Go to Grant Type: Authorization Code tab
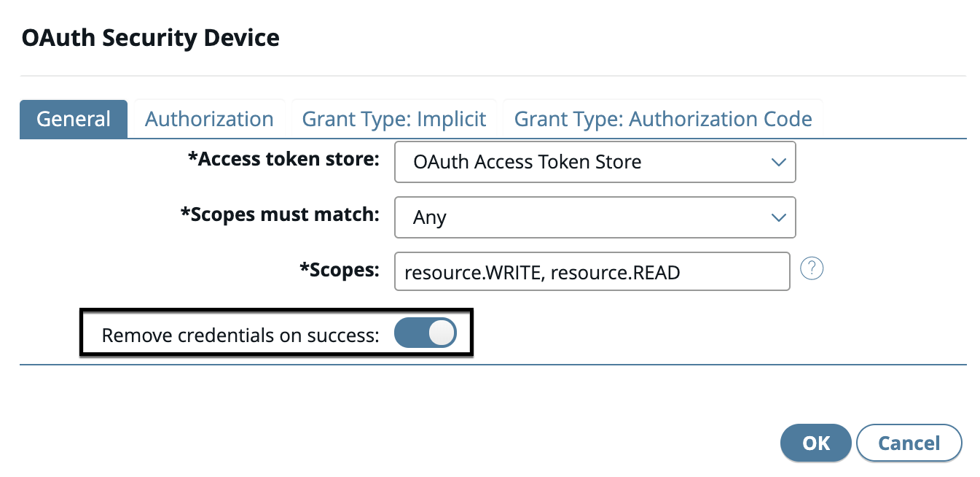The width and height of the screenshot is (980, 477). (x=663, y=119)
